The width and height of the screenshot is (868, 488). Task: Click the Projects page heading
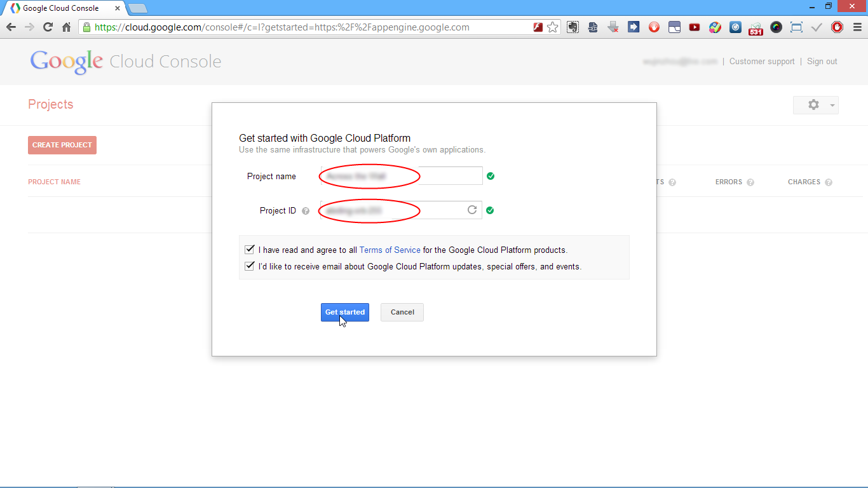51,104
